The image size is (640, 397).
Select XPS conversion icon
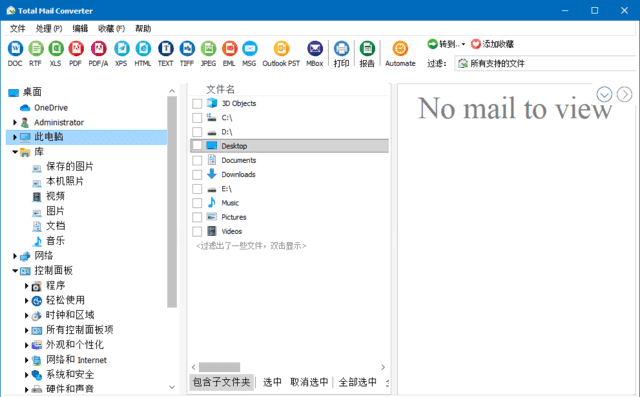tap(121, 49)
